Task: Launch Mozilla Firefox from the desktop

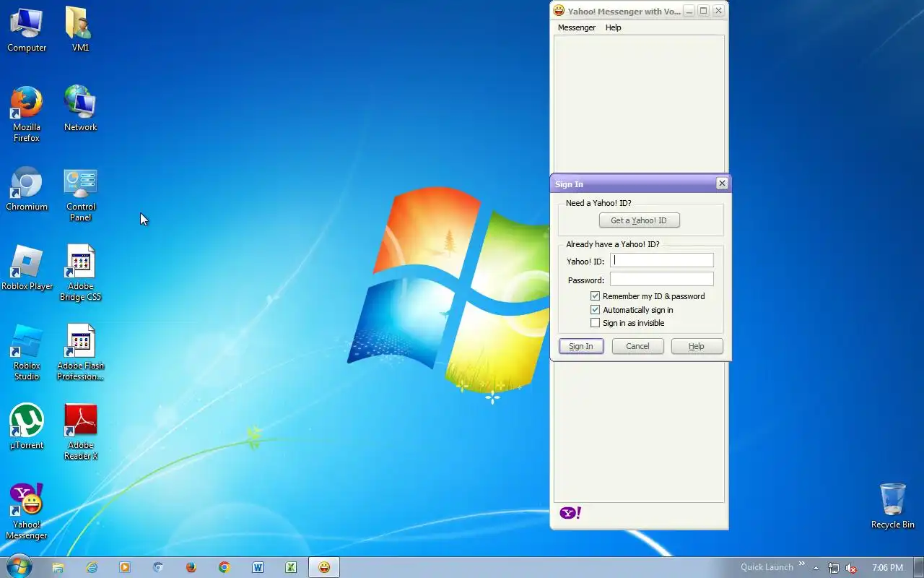Action: tap(27, 114)
